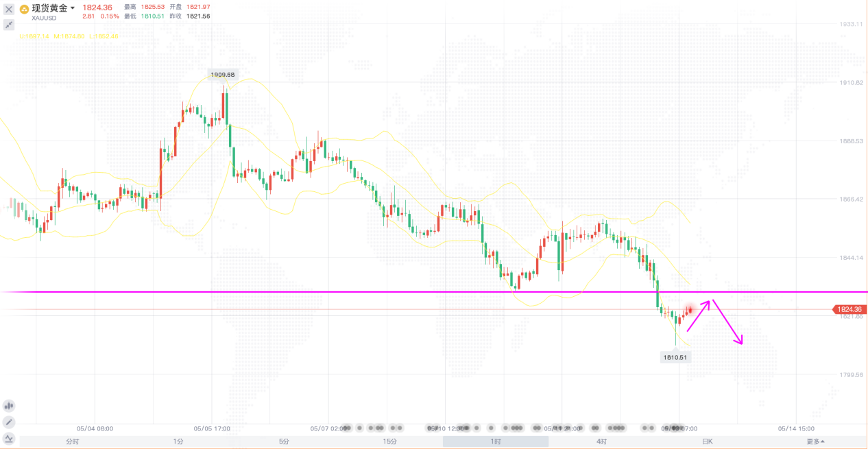
Task: Open the 日K daily chart tab
Action: [x=707, y=441]
